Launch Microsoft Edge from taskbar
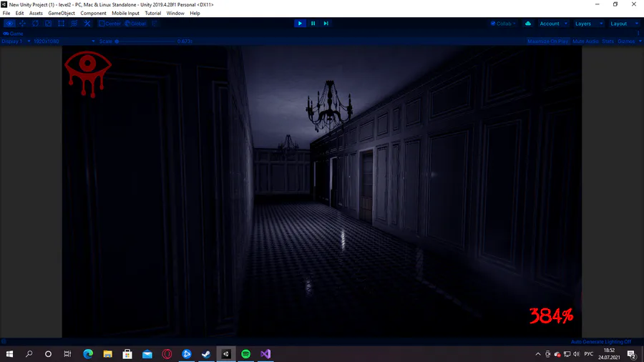 [88, 354]
